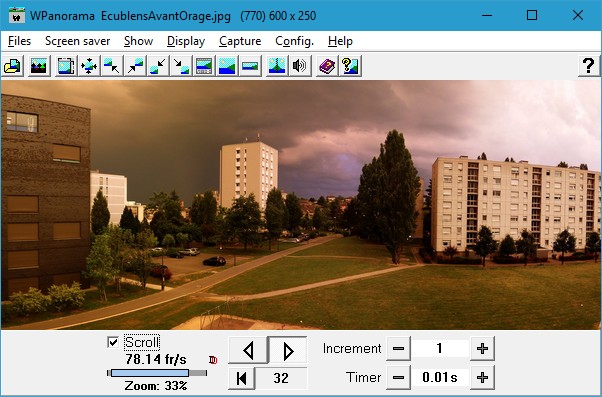Click the framed picture with brackets icon
Image resolution: width=602 pixels, height=397 pixels.
pyautogui.click(x=66, y=66)
